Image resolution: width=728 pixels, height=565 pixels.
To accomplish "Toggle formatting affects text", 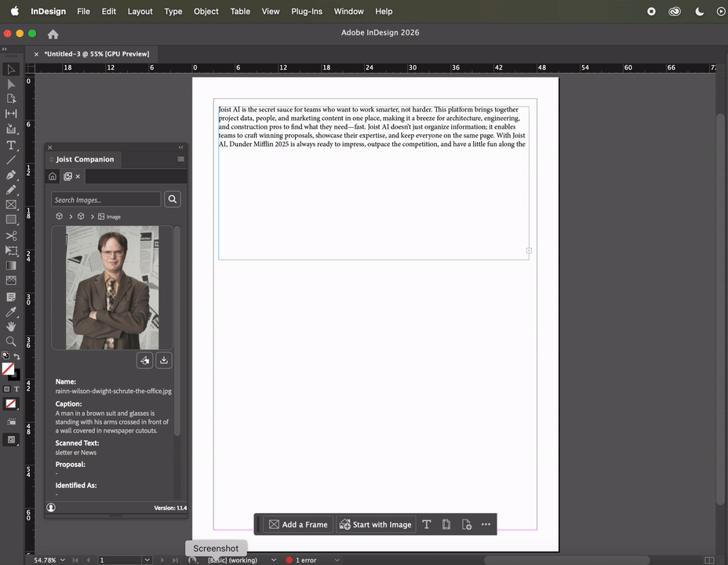I will pyautogui.click(x=16, y=389).
